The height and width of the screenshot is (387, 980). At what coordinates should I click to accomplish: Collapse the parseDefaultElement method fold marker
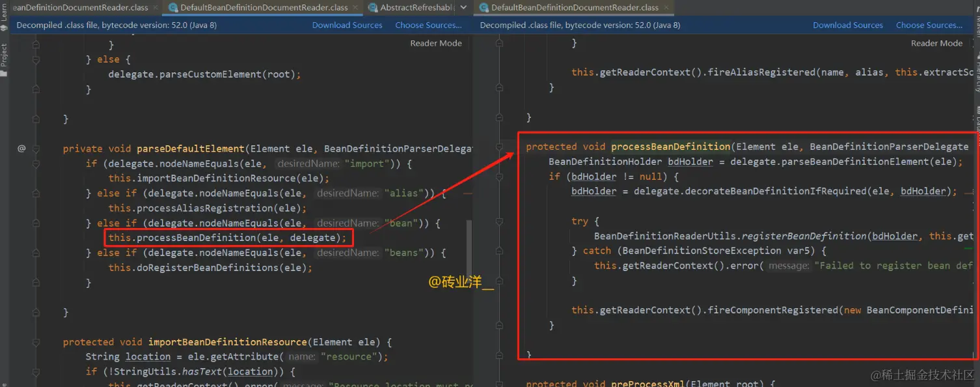pyautogui.click(x=36, y=149)
